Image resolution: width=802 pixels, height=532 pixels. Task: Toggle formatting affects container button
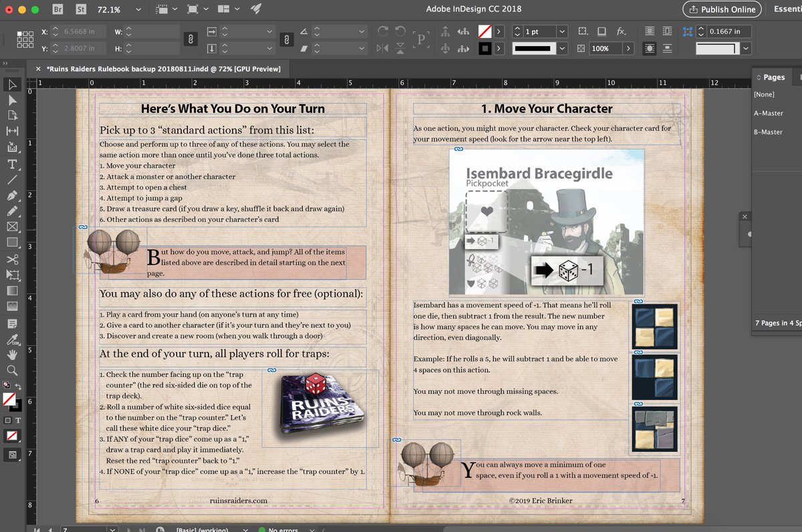8,420
